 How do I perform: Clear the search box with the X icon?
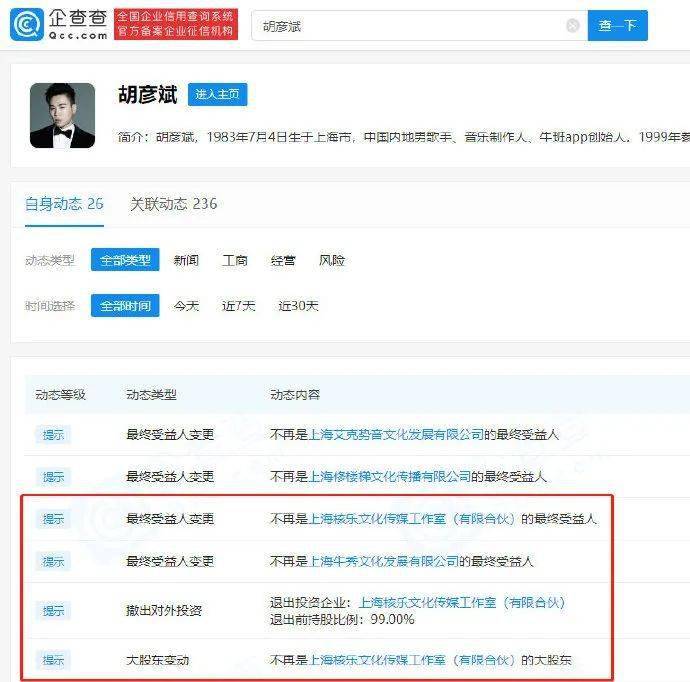pyautogui.click(x=573, y=26)
